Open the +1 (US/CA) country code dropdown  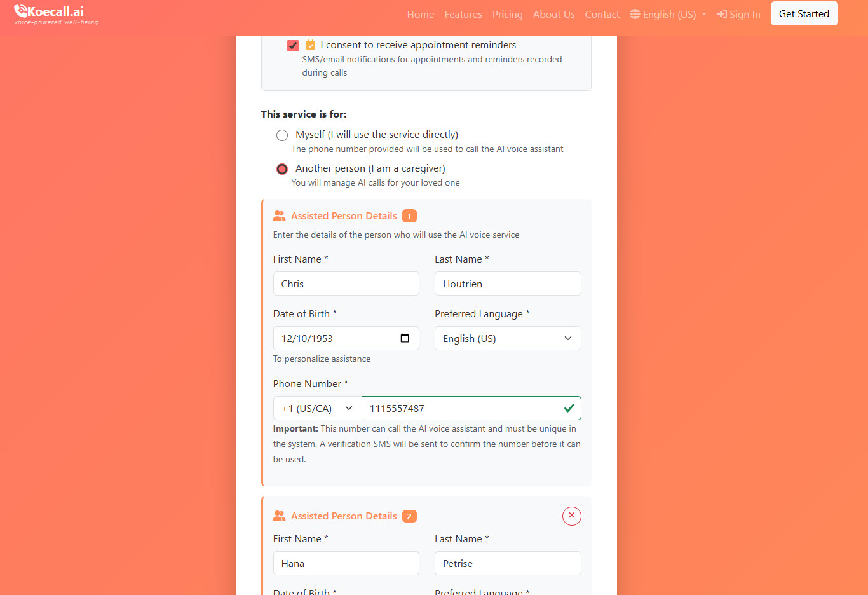pyautogui.click(x=316, y=408)
